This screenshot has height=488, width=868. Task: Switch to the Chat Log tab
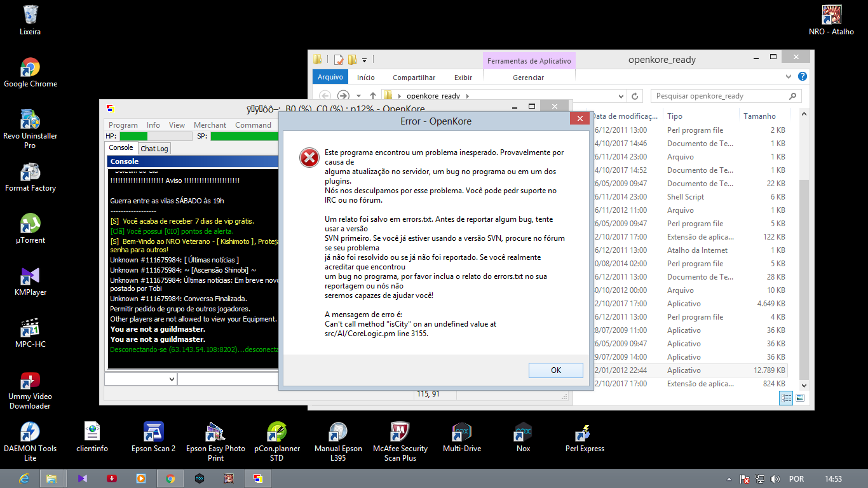154,149
